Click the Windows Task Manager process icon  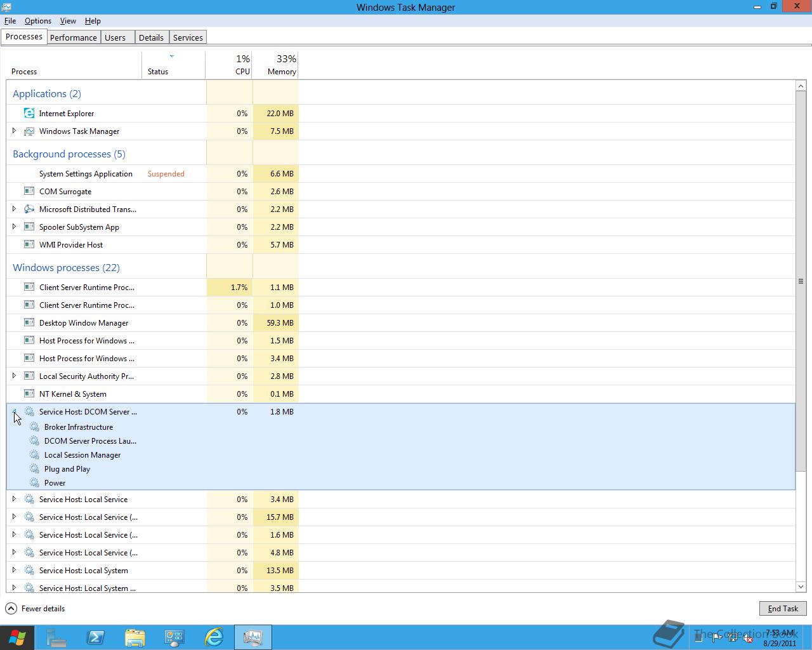(x=29, y=131)
